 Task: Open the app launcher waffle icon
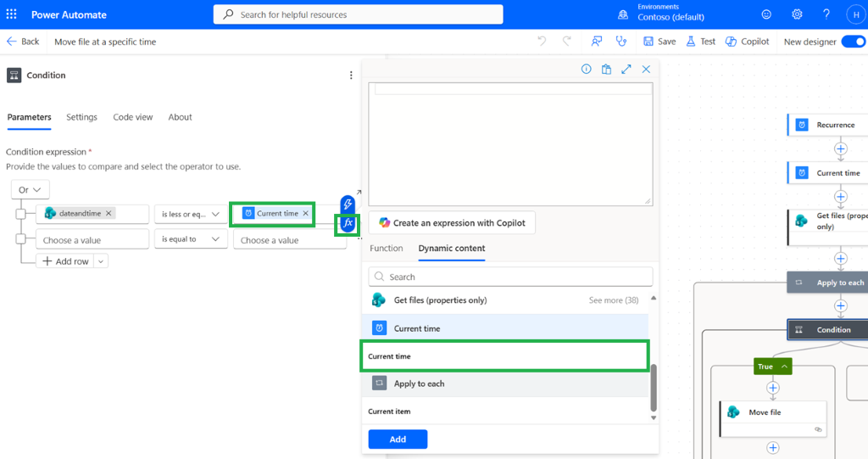pos(11,14)
